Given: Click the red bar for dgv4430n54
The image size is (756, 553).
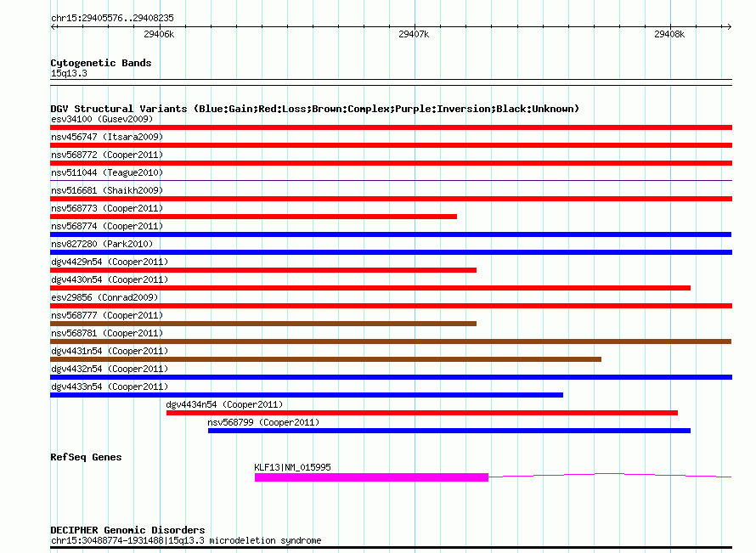Looking at the screenshot, I should click(370, 288).
